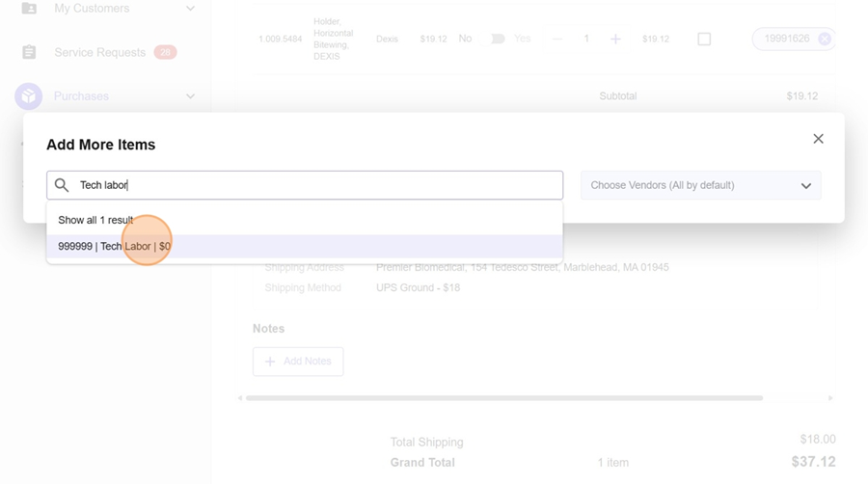Image resolution: width=868 pixels, height=484 pixels.
Task: Check the item row checkbox
Action: click(704, 40)
